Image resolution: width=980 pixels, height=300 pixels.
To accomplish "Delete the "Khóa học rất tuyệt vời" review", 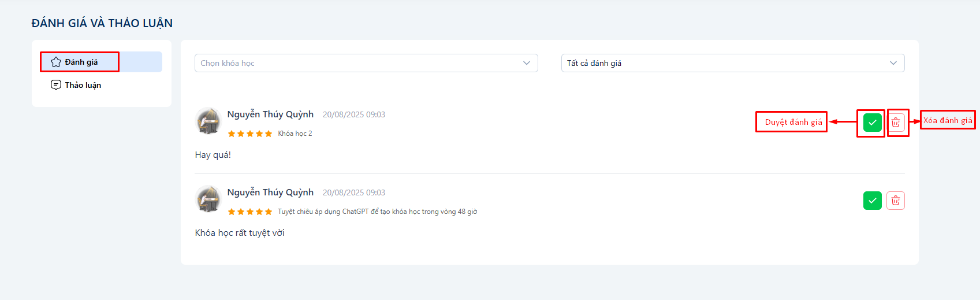I will click(896, 201).
